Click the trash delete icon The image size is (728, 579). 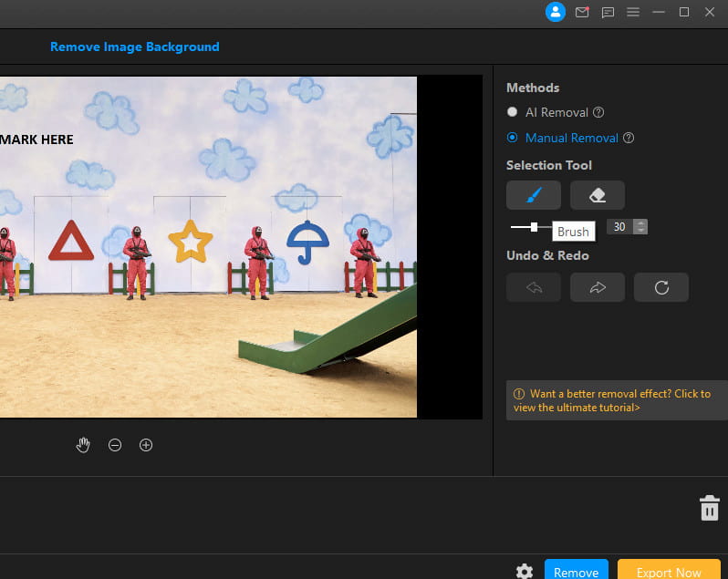click(x=710, y=508)
